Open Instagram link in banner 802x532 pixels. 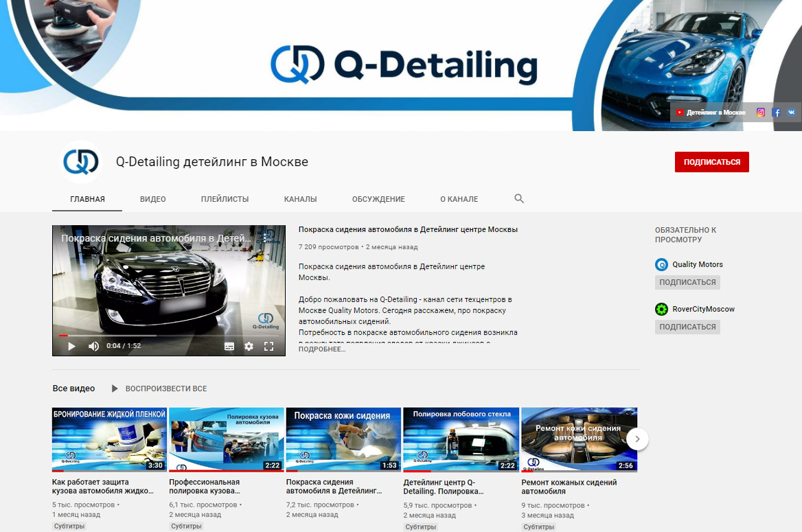tap(761, 113)
